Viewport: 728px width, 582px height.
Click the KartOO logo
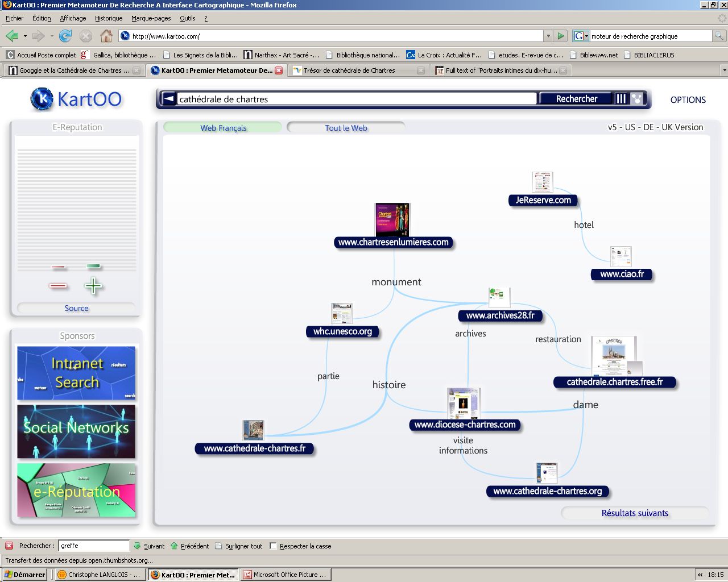(76, 99)
